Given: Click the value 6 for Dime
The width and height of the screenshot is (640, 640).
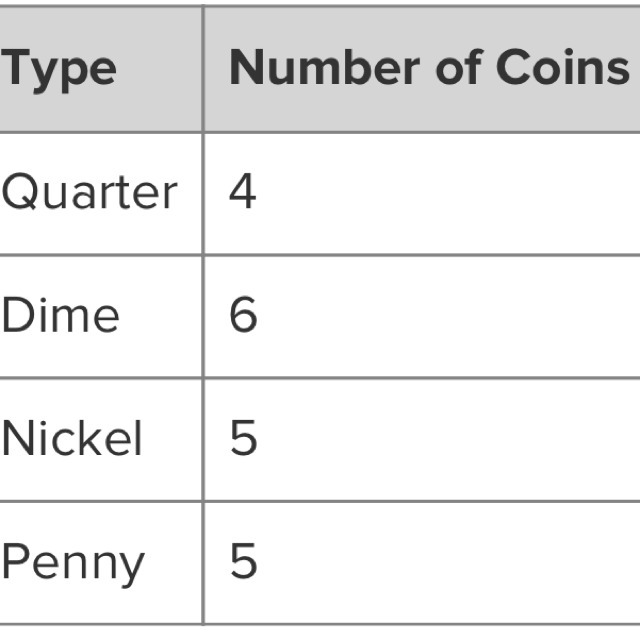Looking at the screenshot, I should 243,314.
